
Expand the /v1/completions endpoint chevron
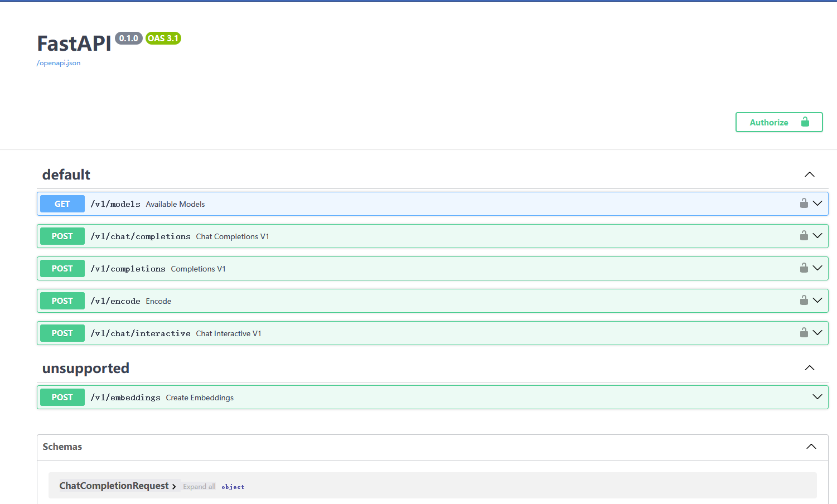[817, 268]
